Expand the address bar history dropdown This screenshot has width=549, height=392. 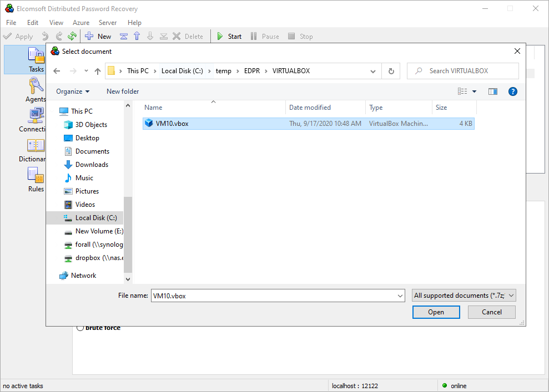373,71
